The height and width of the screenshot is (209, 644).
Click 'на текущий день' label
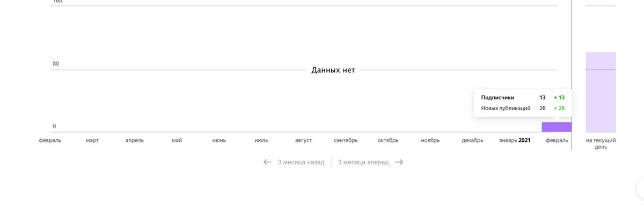(601, 143)
